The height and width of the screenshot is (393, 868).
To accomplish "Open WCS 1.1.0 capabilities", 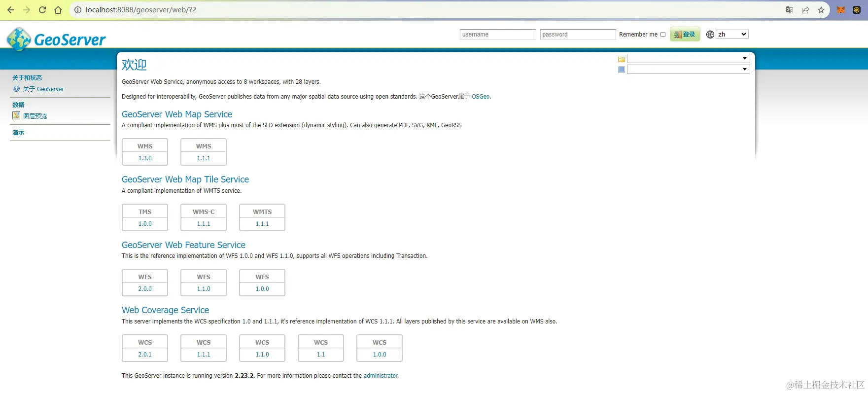I will (x=262, y=355).
